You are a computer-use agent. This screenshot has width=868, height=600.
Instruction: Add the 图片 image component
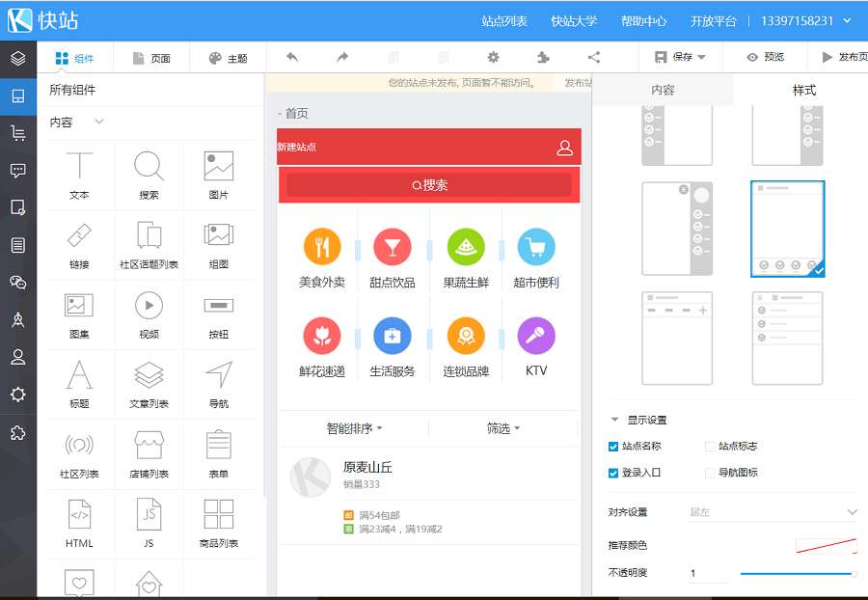point(219,176)
